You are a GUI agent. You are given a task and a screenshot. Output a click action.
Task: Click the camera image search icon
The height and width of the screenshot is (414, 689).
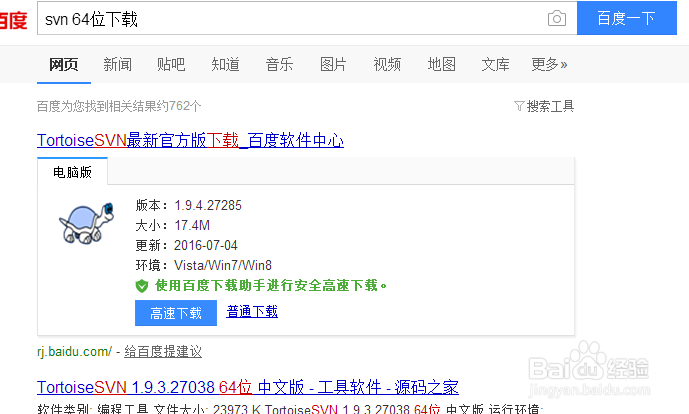pyautogui.click(x=557, y=18)
